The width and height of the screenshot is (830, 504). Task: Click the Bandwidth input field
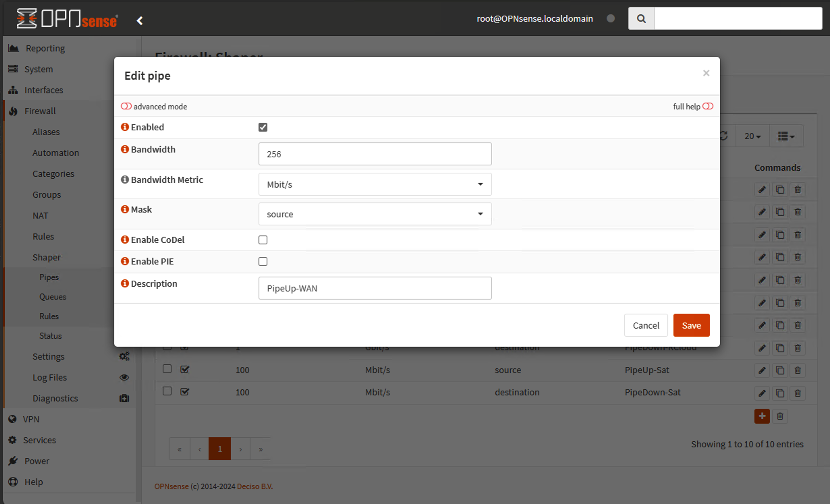[375, 154]
